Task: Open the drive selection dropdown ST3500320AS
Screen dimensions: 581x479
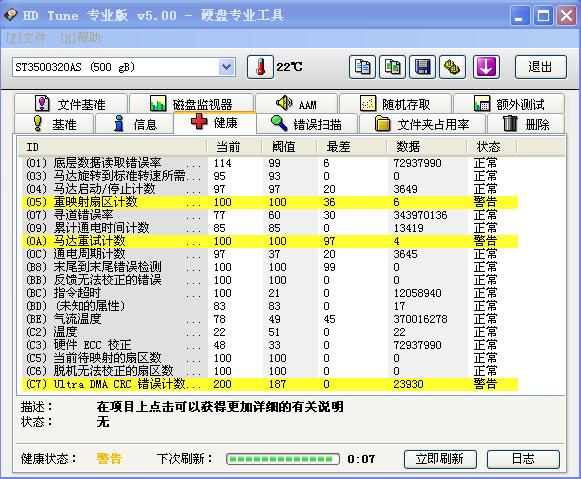Action: point(124,67)
